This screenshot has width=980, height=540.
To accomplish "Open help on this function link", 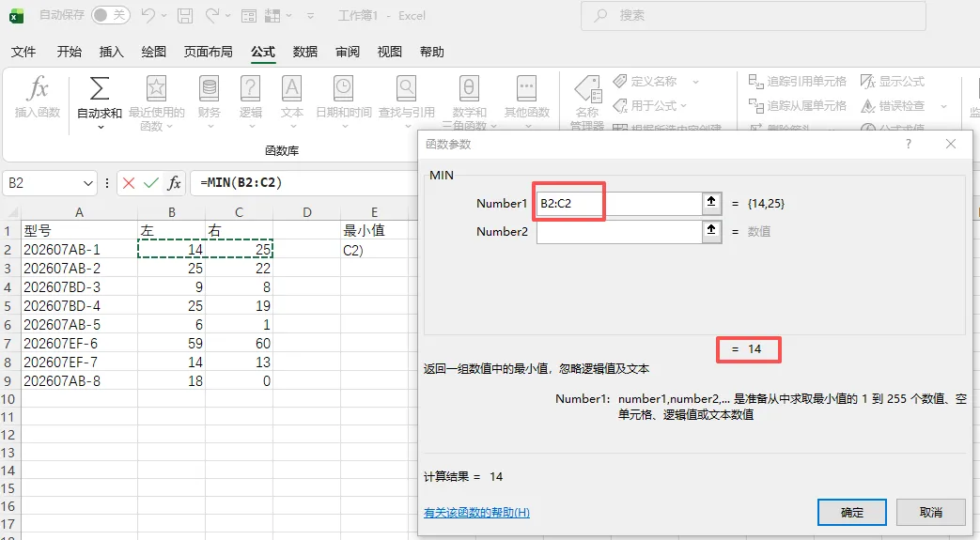I will point(477,513).
